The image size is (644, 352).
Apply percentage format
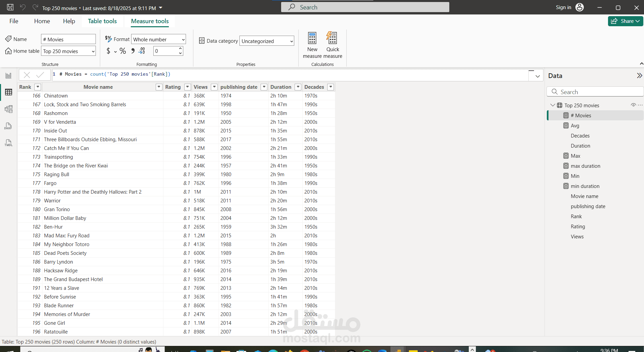pyautogui.click(x=123, y=51)
